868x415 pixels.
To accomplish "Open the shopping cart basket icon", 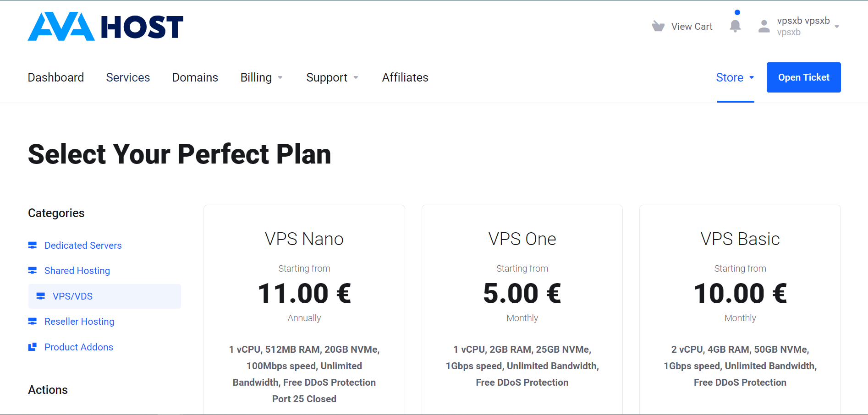I will [658, 26].
